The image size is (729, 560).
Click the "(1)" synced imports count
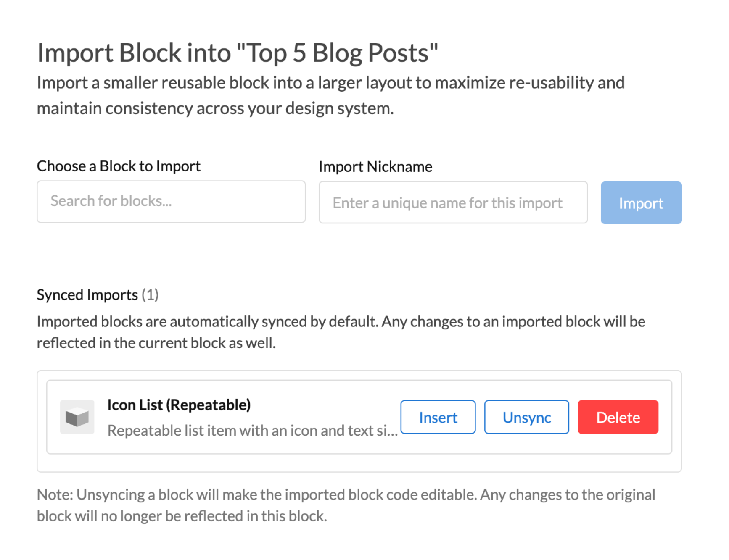coord(150,295)
